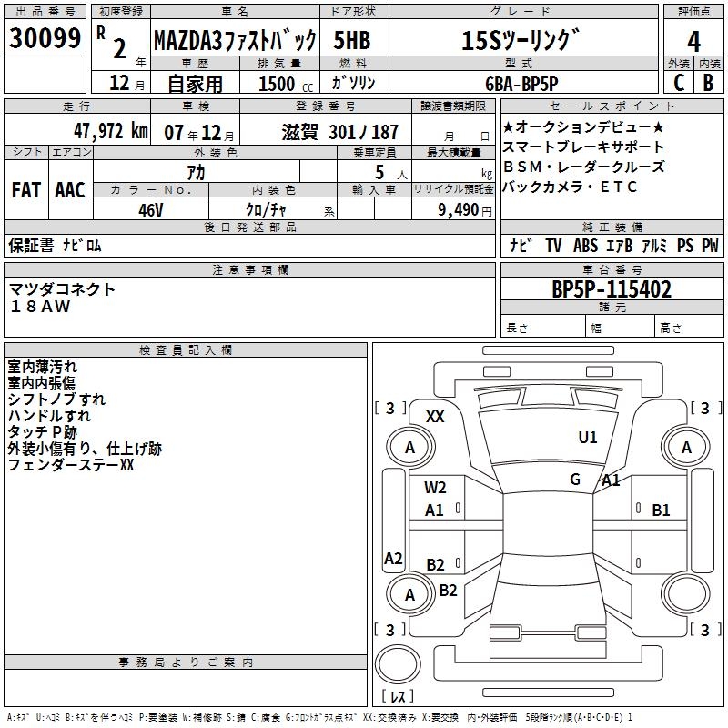Click the color number 46V
This screenshot has width=728, height=728.
[x=151, y=210]
